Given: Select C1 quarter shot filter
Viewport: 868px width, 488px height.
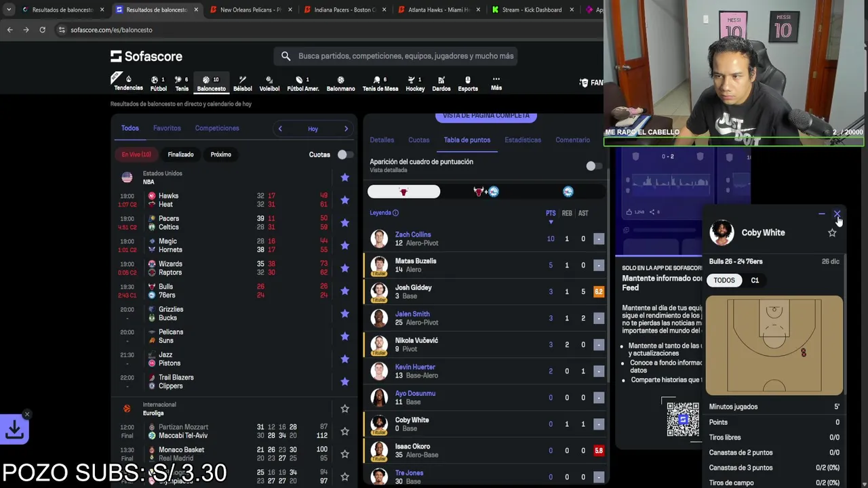Looking at the screenshot, I should click(x=755, y=280).
